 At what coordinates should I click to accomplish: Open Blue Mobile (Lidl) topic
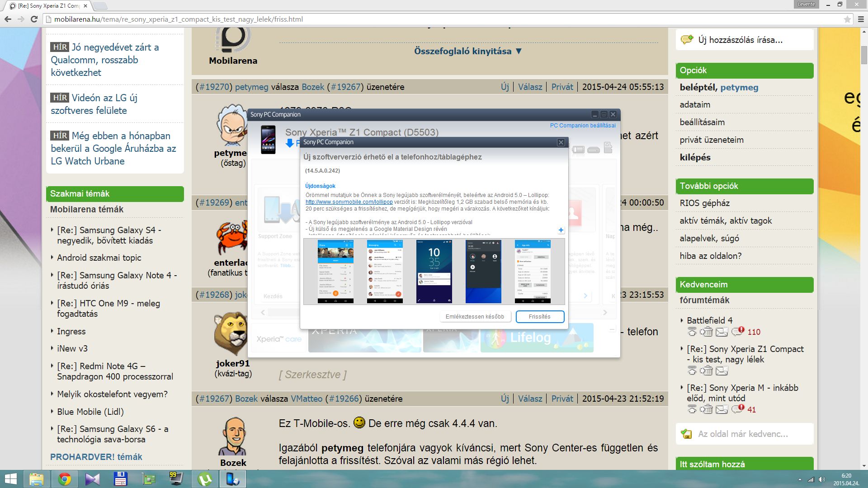(90, 412)
